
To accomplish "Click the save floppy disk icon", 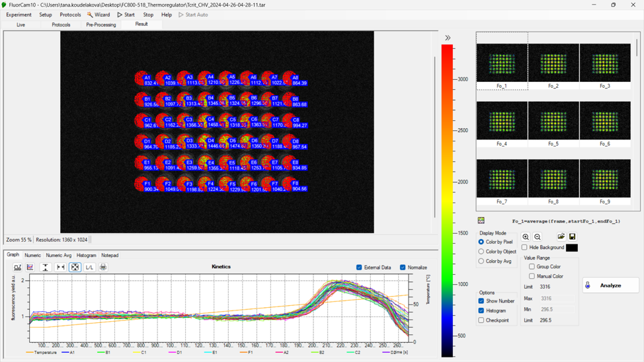I will click(572, 236).
